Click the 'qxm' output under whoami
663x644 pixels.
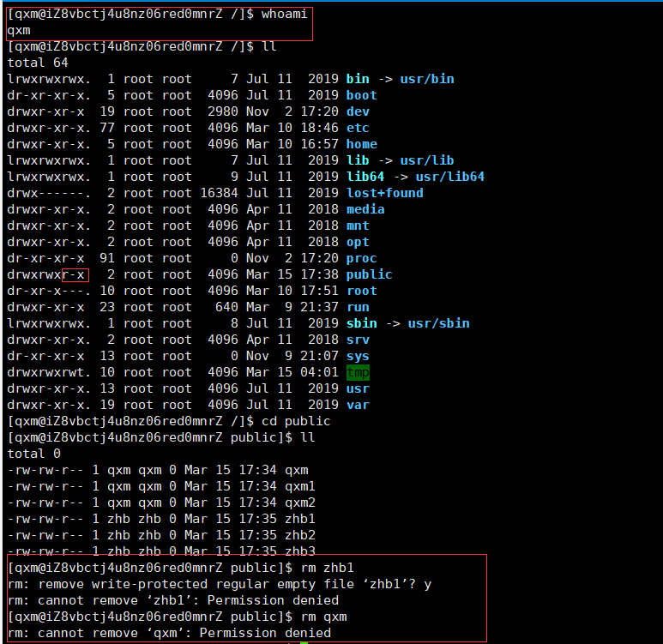(x=19, y=31)
